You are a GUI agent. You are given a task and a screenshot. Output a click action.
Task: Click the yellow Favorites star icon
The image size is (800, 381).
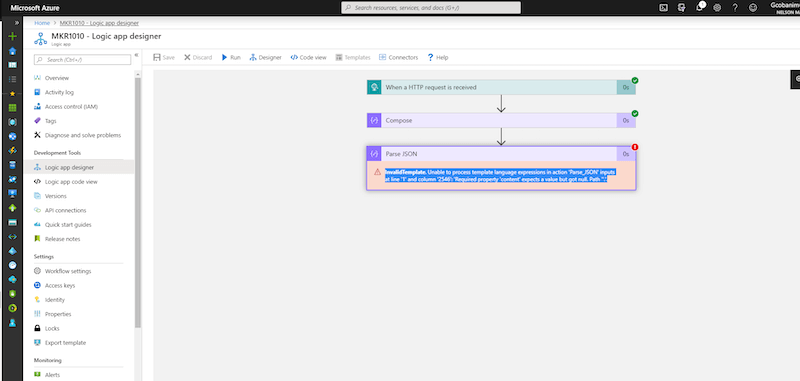click(12, 93)
